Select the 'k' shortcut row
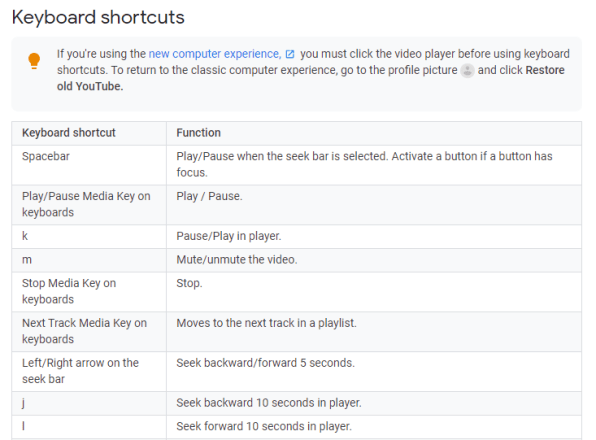 pyautogui.click(x=296, y=236)
